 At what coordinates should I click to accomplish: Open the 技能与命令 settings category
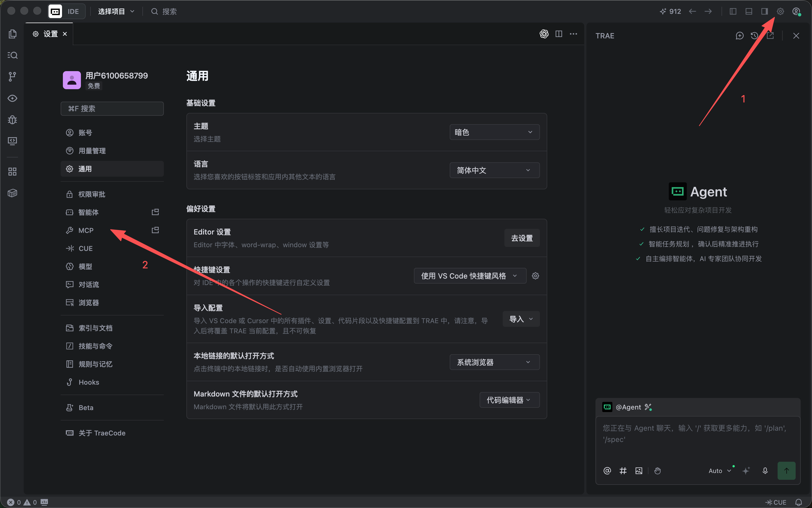tap(112, 346)
